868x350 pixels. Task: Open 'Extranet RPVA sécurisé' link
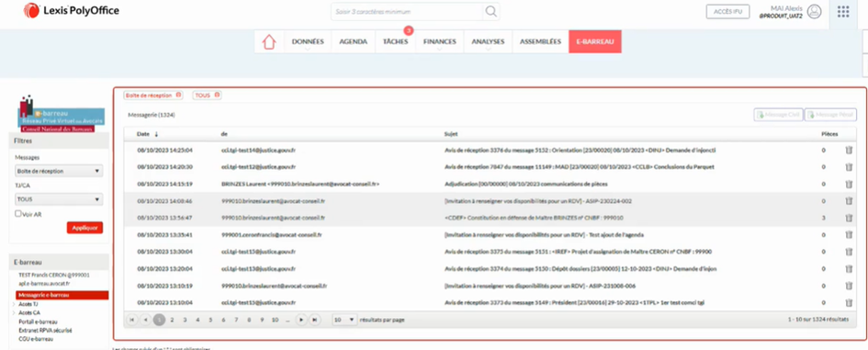(45, 330)
